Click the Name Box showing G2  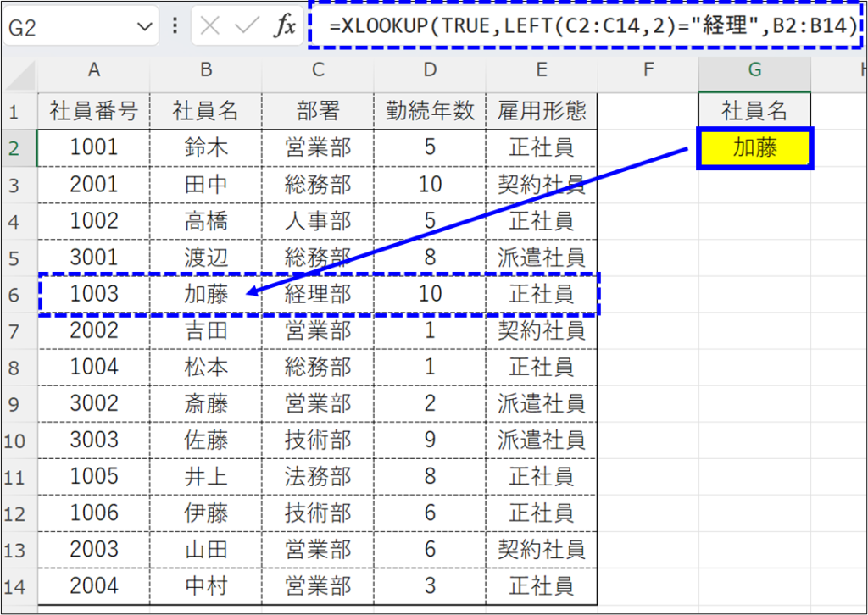pyautogui.click(x=68, y=27)
